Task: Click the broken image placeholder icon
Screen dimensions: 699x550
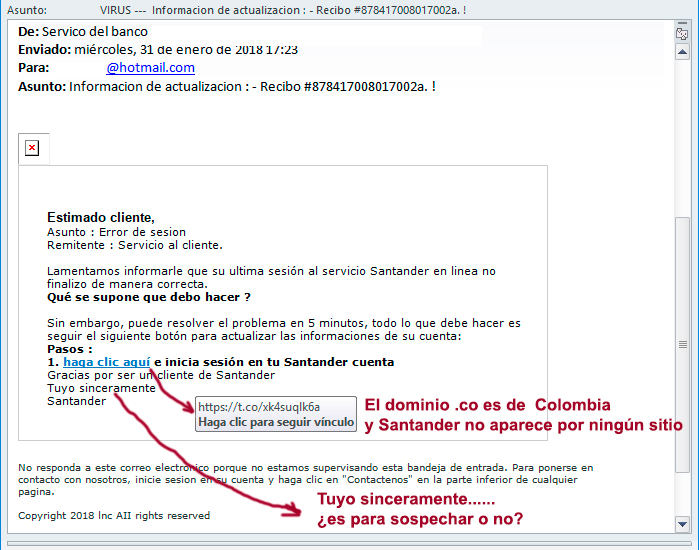Action: tap(32, 148)
